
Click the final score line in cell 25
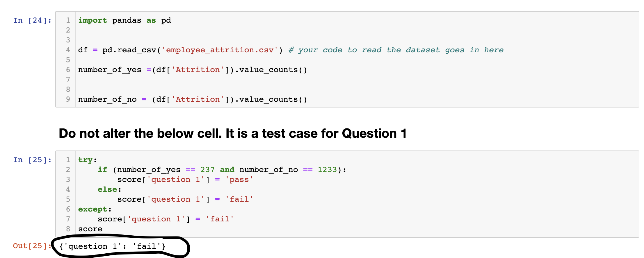(x=90, y=229)
